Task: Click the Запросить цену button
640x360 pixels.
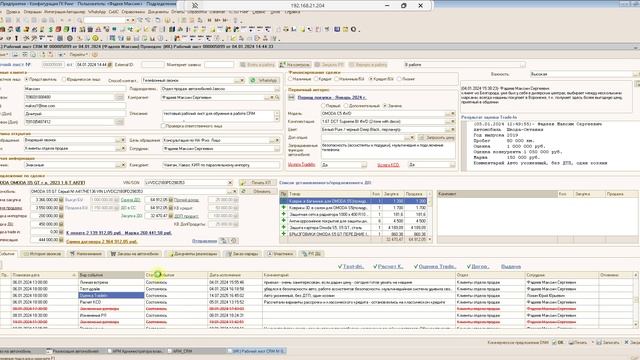Action: tap(437, 138)
